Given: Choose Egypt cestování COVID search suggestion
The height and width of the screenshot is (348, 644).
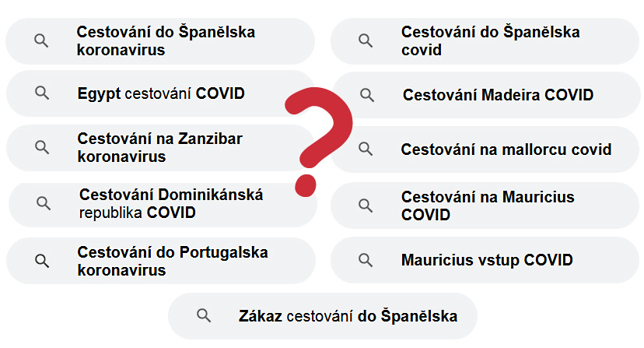Looking at the screenshot, I should [x=161, y=94].
